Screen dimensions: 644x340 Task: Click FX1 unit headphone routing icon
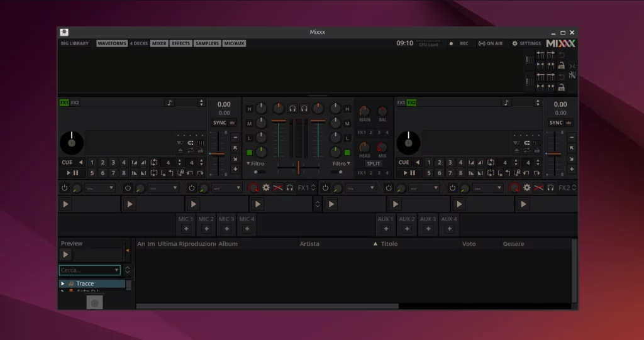pyautogui.click(x=290, y=188)
